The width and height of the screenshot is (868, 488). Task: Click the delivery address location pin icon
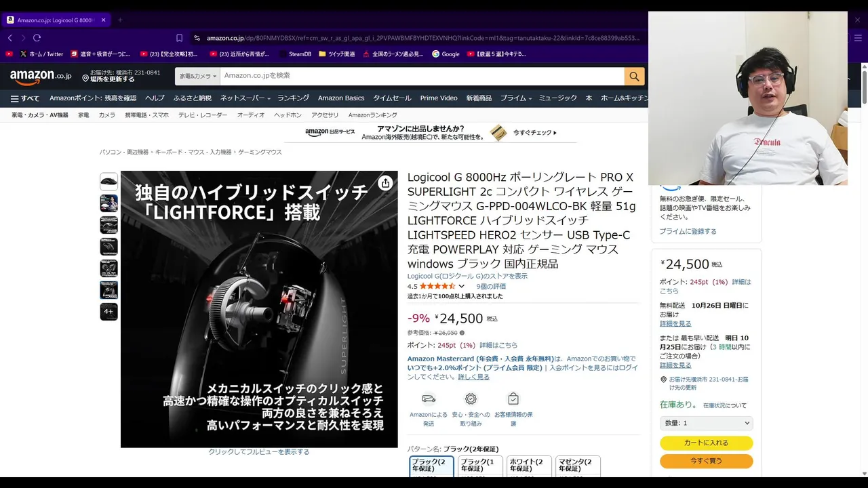tap(664, 380)
